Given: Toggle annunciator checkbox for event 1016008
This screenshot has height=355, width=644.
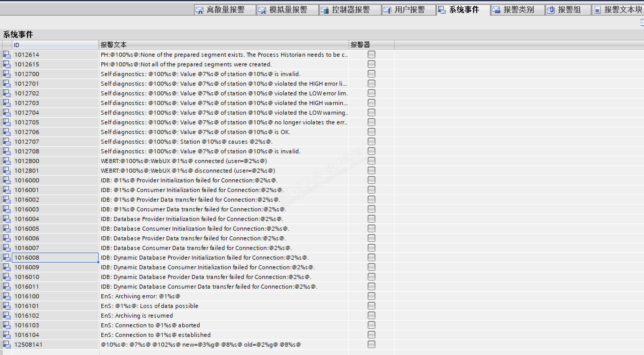Looking at the screenshot, I should coord(371,258).
